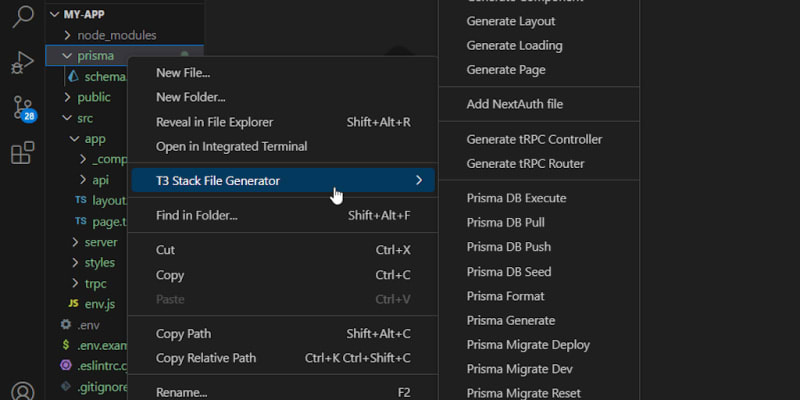
Task: Expand the public folder
Action: click(94, 97)
